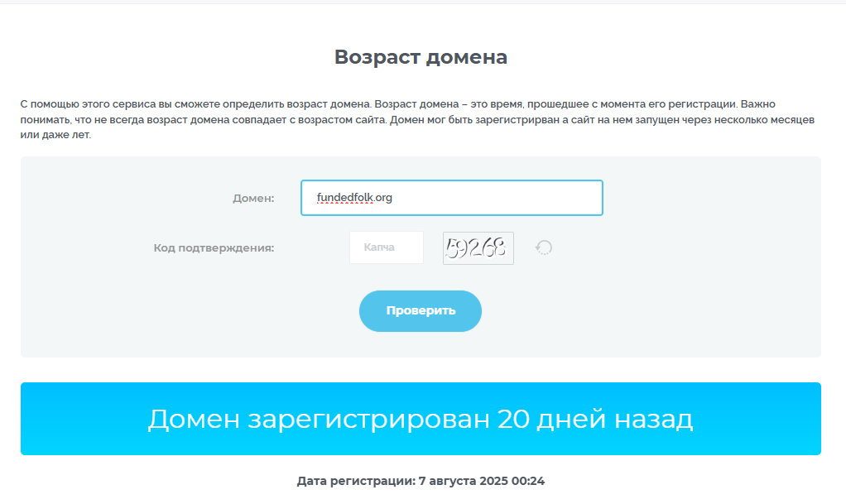
Task: Click the date 7 августа 2025 00:24
Action: 481,481
